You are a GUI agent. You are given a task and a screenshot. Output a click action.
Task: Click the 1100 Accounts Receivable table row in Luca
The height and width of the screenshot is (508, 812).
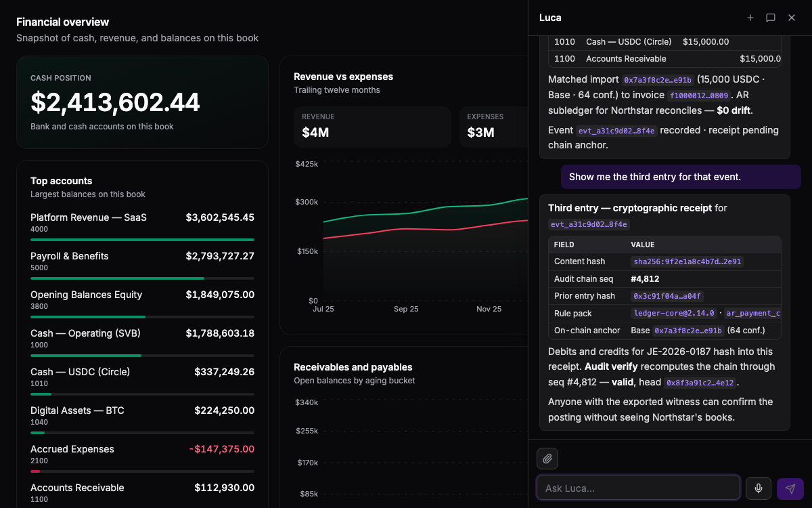click(664, 59)
